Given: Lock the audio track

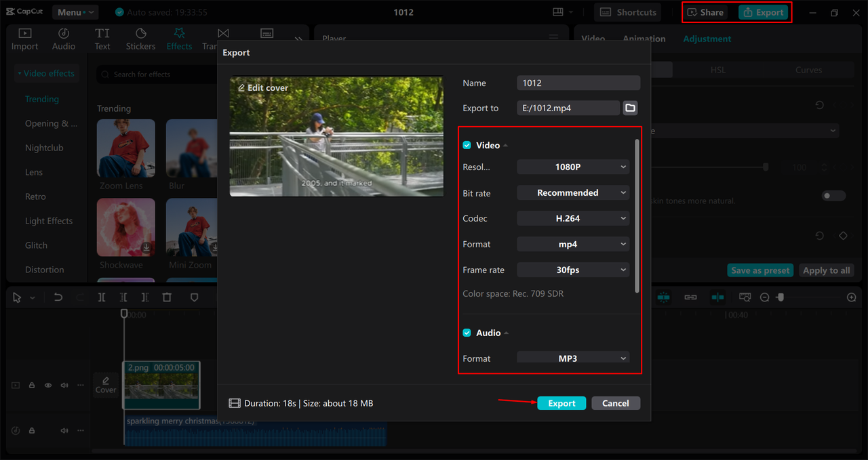Looking at the screenshot, I should [x=32, y=431].
